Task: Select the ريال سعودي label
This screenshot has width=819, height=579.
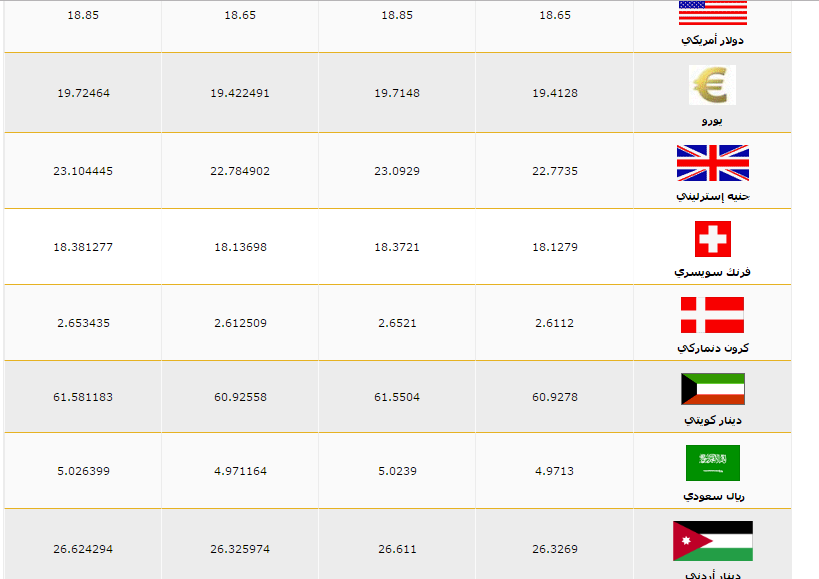Action: [713, 496]
